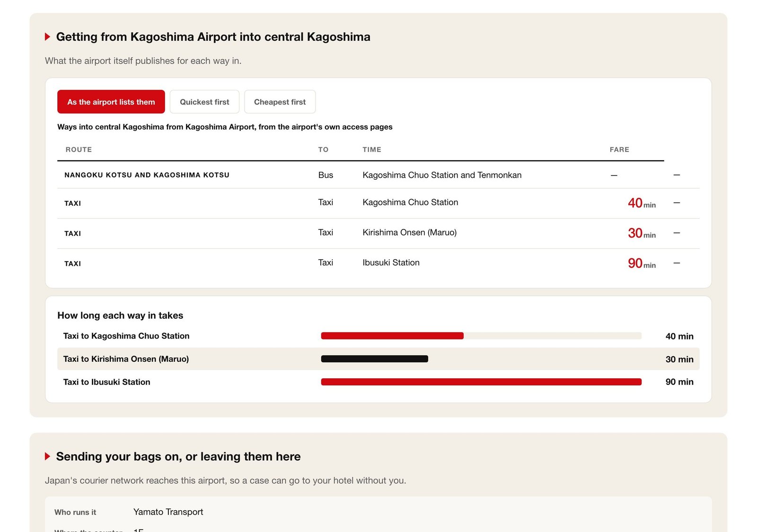757x532 pixels.
Task: Click the Getting from Kagoshima Airport heading text
Action: [213, 37]
